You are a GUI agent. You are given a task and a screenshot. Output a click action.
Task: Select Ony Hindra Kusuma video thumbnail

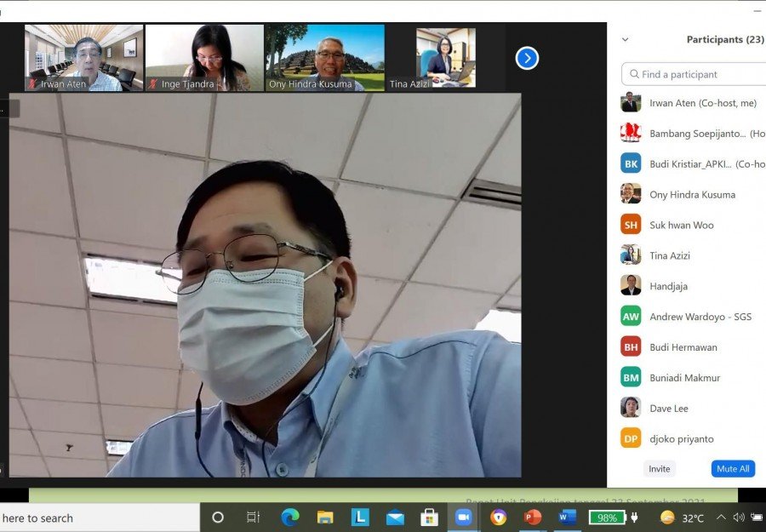point(325,58)
